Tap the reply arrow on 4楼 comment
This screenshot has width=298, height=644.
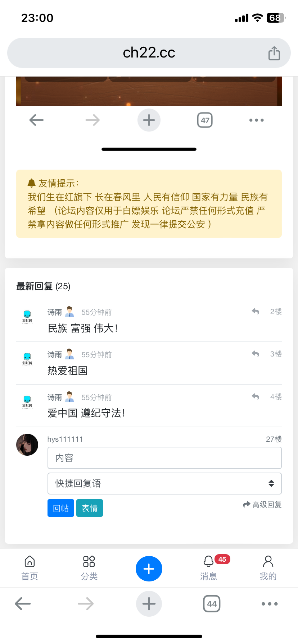(x=256, y=397)
